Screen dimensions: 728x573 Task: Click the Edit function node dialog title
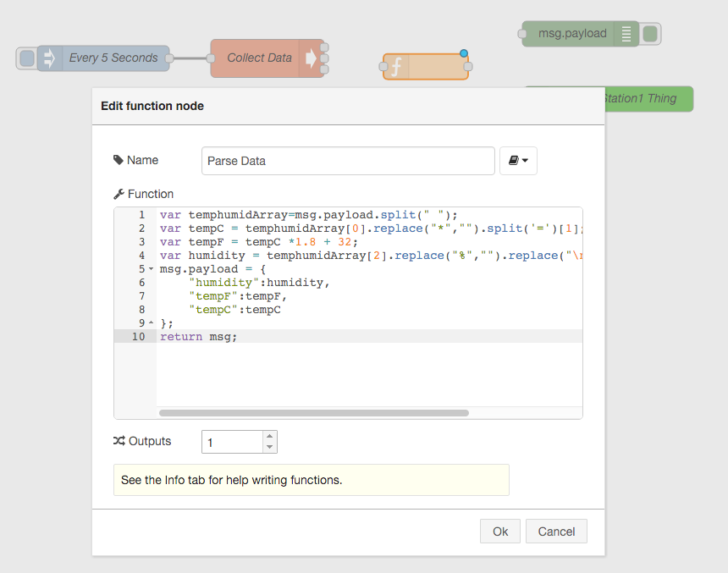(152, 106)
